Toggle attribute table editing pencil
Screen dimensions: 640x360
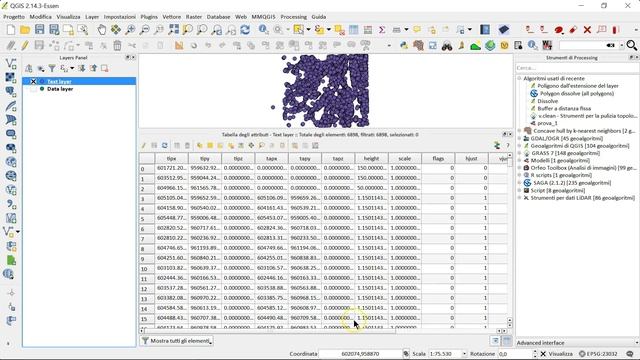point(144,145)
